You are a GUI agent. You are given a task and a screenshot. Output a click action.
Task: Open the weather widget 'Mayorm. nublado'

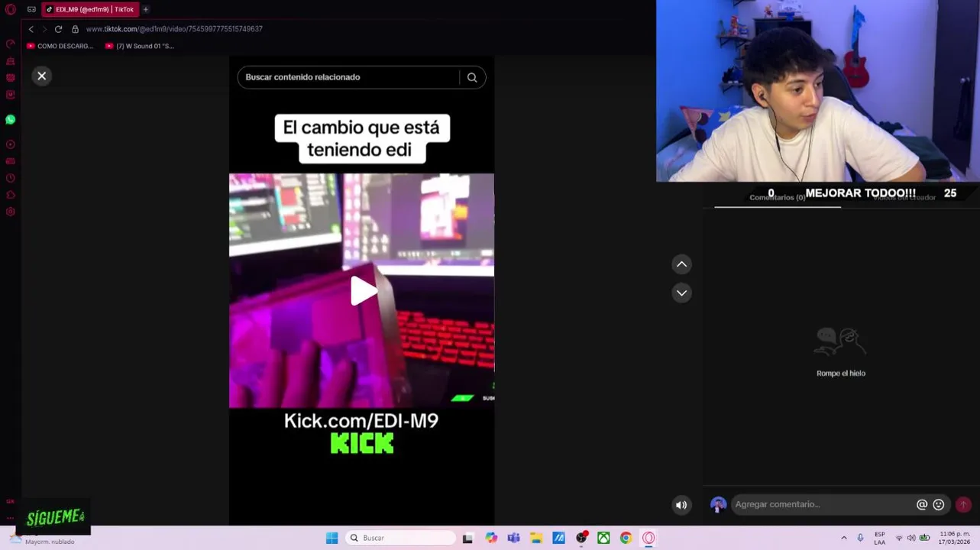tap(43, 539)
